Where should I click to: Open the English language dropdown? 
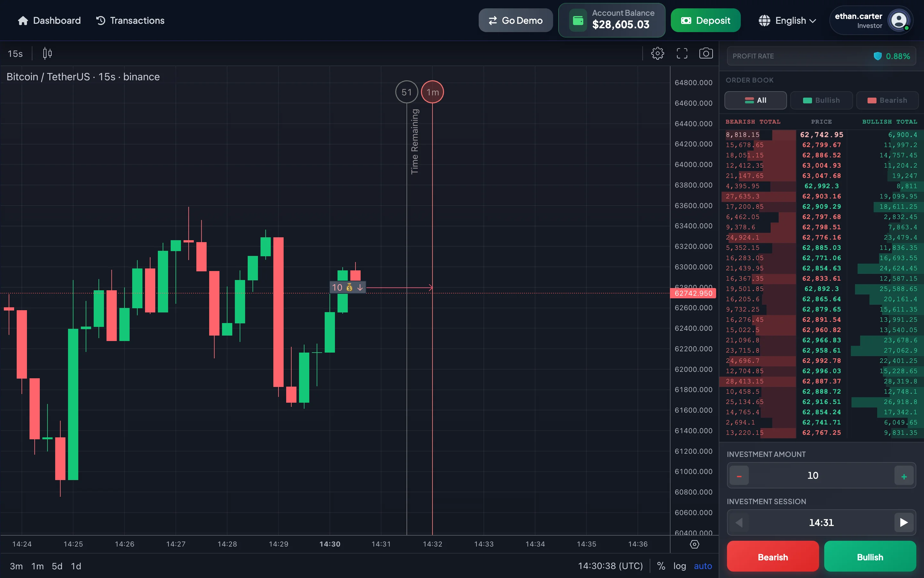(x=787, y=21)
